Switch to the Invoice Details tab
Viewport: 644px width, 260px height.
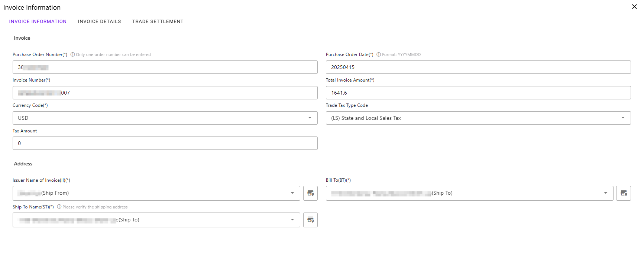coord(99,22)
